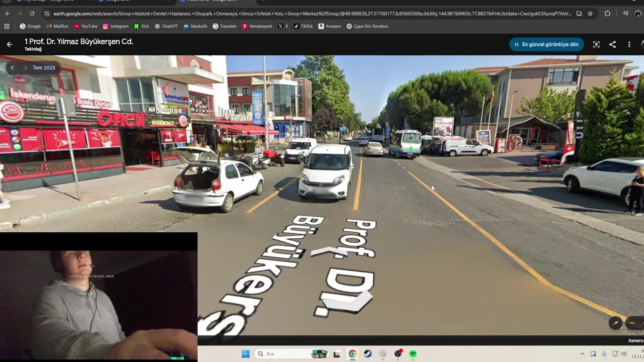644x362 pixels.
Task: Click the Street View back arrow
Action: 10,44
